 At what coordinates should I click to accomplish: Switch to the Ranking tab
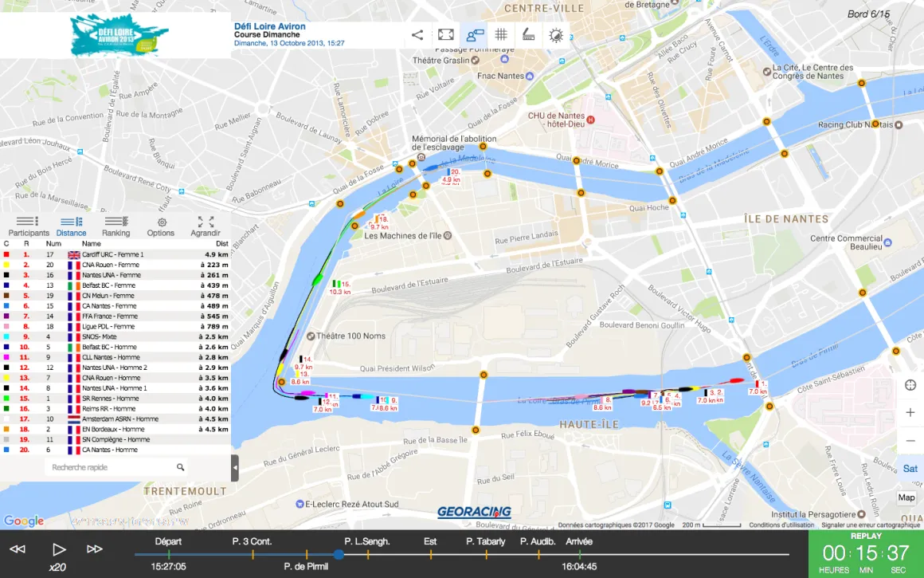[116, 226]
